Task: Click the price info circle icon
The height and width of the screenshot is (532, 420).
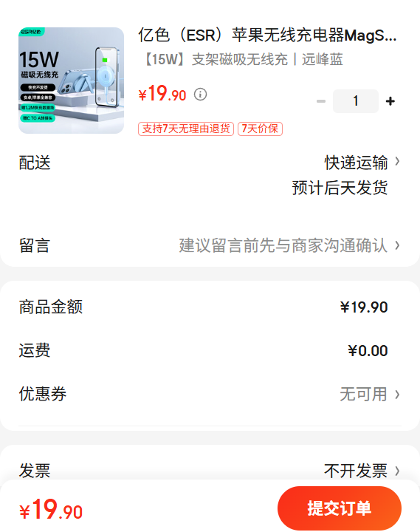Action: pos(200,95)
